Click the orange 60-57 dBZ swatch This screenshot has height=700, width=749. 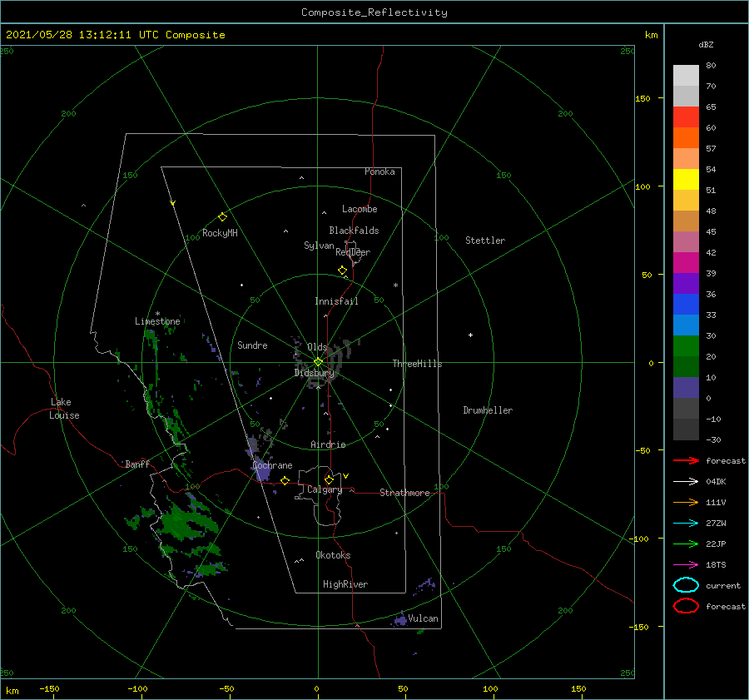click(x=686, y=137)
